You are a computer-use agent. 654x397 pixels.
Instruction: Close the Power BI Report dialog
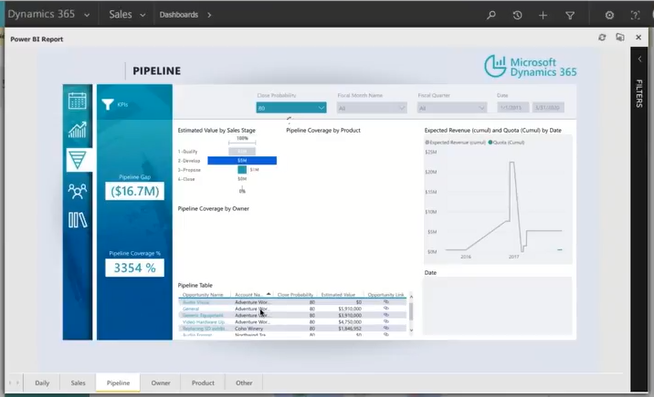tap(639, 38)
